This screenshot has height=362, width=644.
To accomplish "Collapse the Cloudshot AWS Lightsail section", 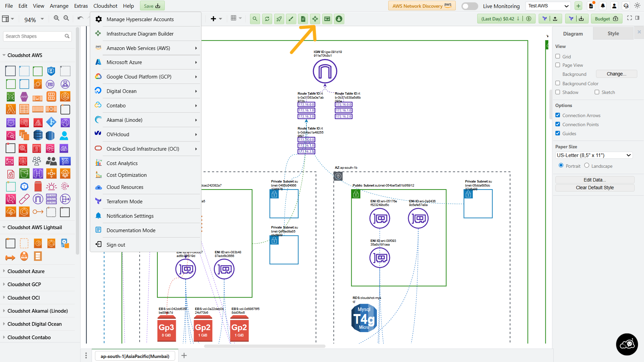I will point(35,227).
